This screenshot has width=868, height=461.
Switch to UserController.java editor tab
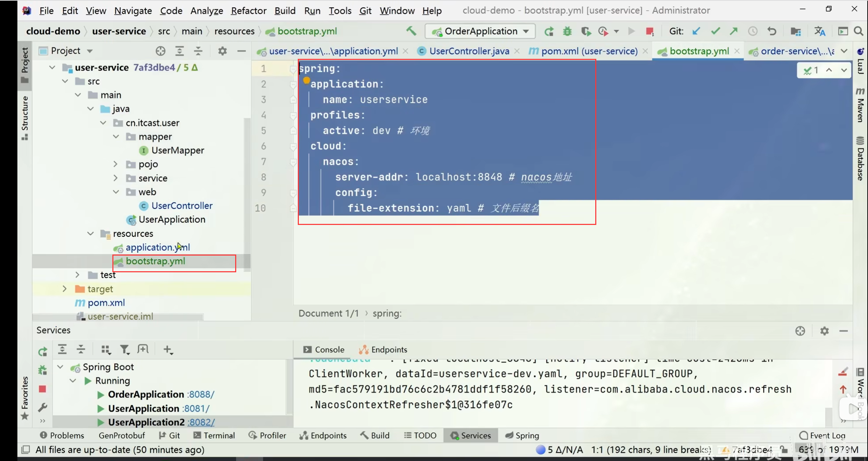click(x=469, y=51)
